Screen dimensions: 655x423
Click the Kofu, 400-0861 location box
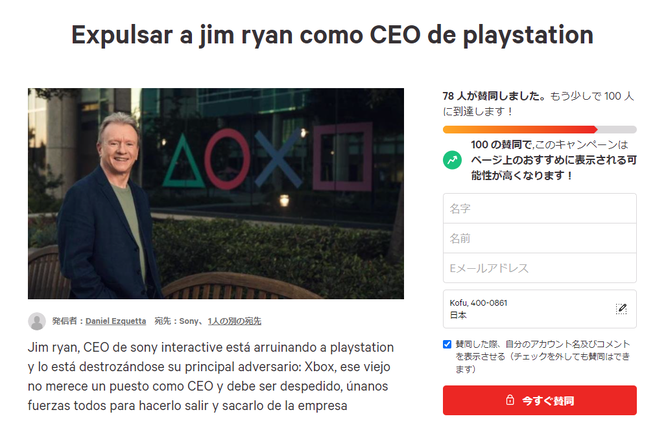coord(540,309)
